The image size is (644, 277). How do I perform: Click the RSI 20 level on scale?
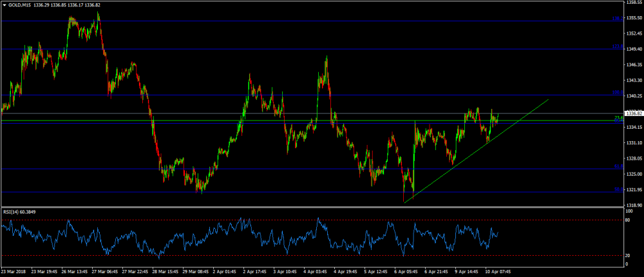(x=629, y=256)
